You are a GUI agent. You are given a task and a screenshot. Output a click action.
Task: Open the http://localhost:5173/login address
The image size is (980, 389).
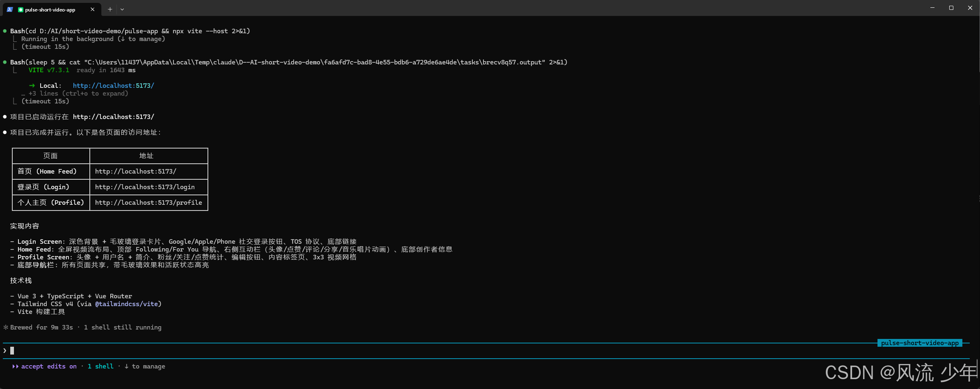pos(145,187)
